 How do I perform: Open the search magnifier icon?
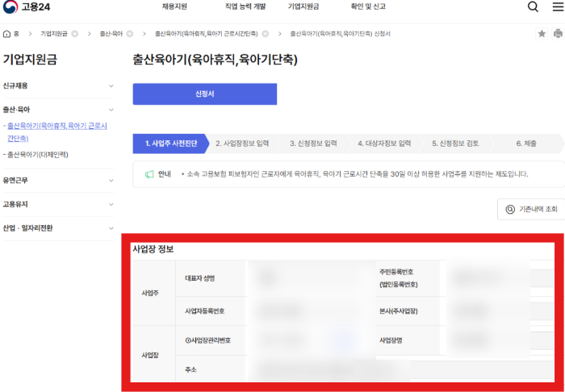point(533,6)
